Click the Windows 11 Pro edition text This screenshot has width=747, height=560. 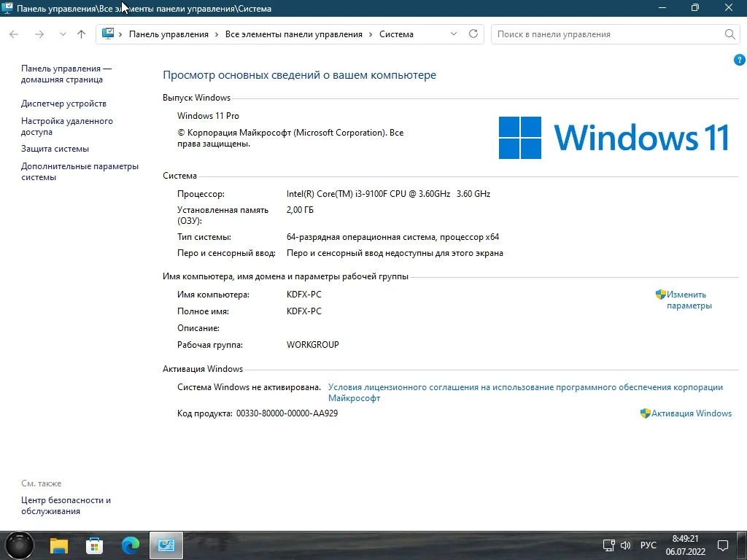tap(208, 116)
